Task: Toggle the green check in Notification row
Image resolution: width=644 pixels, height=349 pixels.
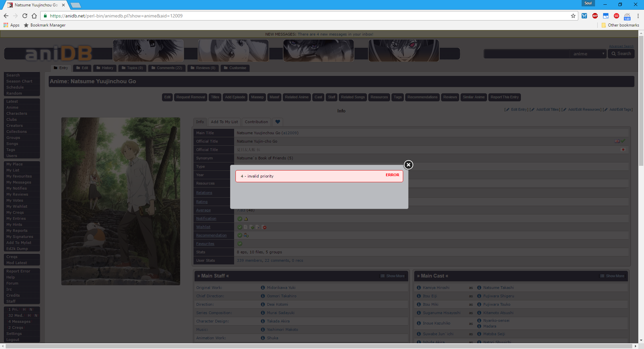Action: [240, 219]
